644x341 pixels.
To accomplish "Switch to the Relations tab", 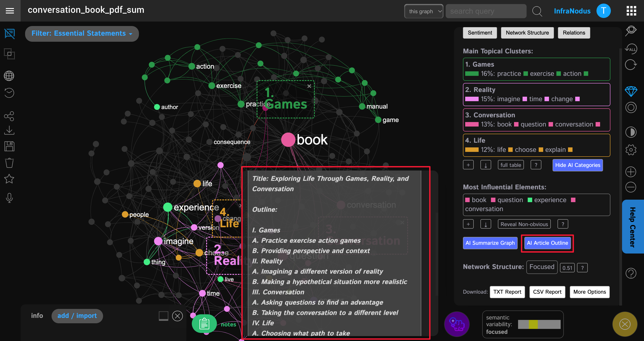I will point(574,33).
